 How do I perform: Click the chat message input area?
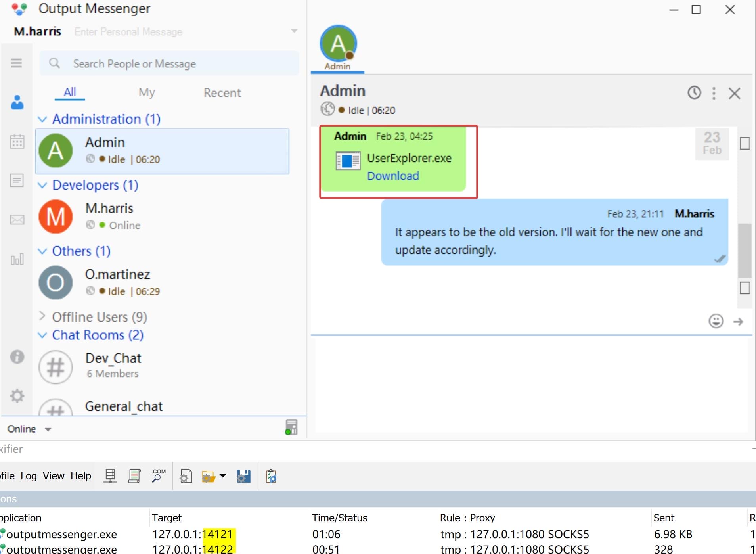coord(531,384)
